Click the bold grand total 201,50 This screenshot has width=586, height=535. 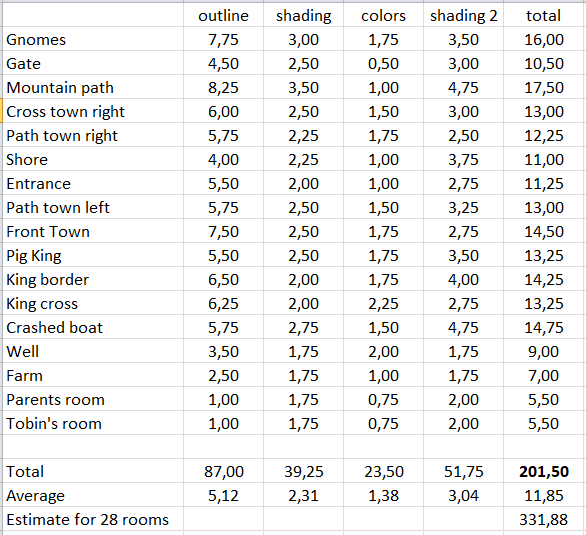point(544,471)
